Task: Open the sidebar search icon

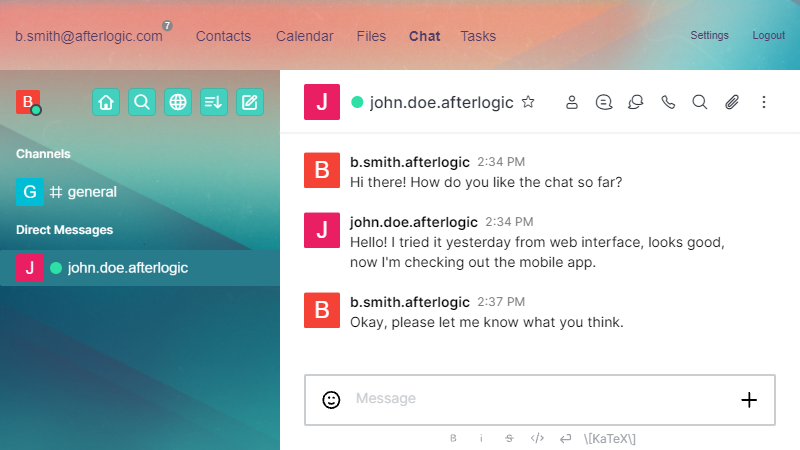Action: point(142,102)
